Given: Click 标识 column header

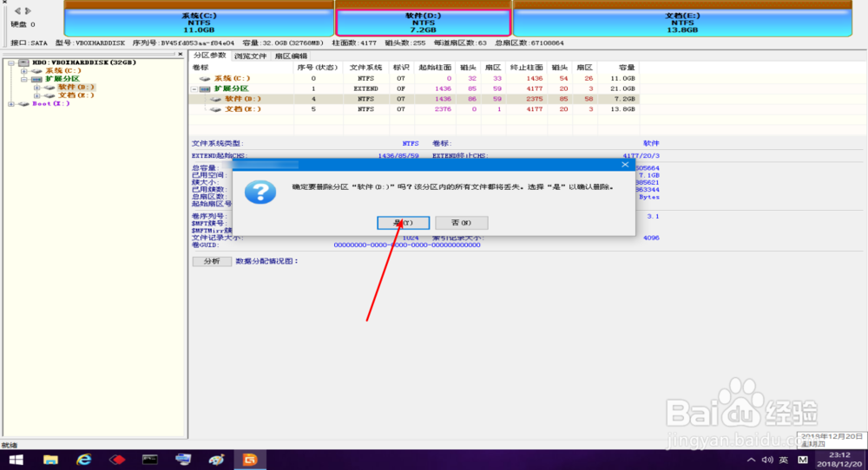Looking at the screenshot, I should (401, 68).
